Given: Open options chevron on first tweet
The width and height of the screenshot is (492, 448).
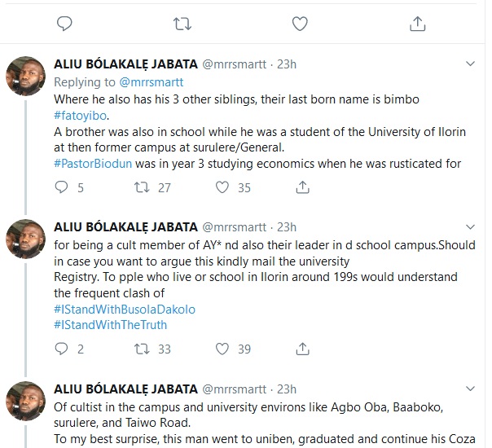Looking at the screenshot, I should pyautogui.click(x=470, y=64).
